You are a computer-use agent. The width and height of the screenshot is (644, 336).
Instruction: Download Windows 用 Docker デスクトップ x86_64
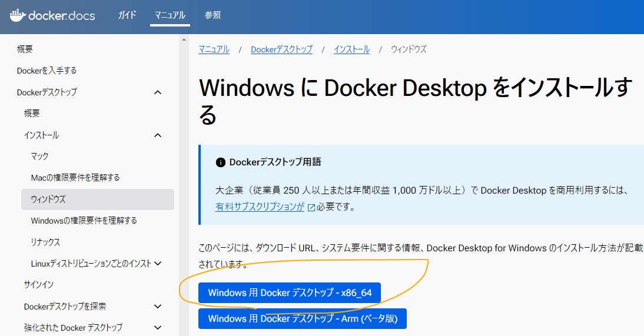click(x=290, y=293)
